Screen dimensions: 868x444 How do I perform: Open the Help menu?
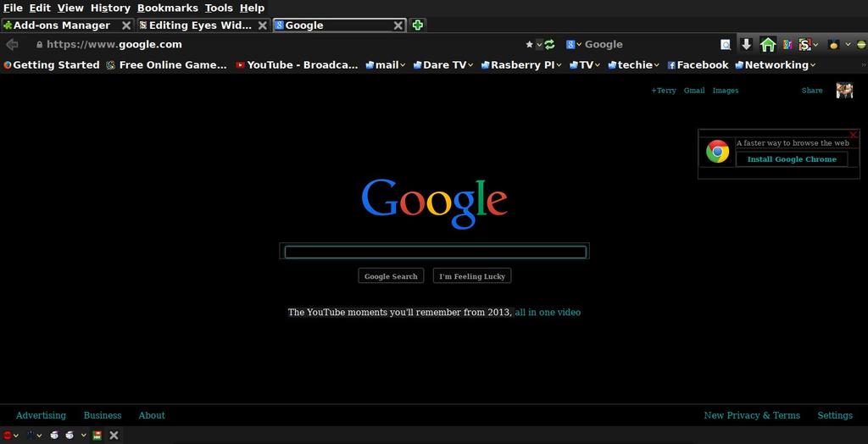tap(252, 8)
